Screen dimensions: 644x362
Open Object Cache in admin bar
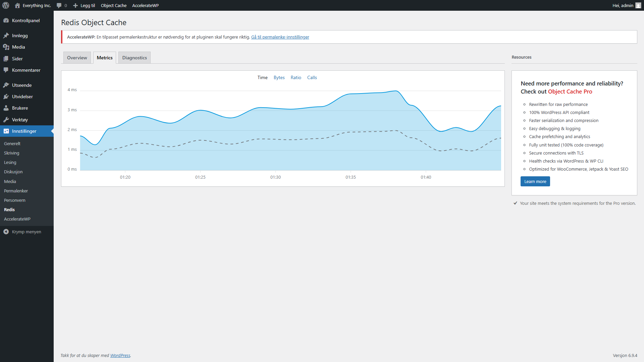[x=114, y=5]
